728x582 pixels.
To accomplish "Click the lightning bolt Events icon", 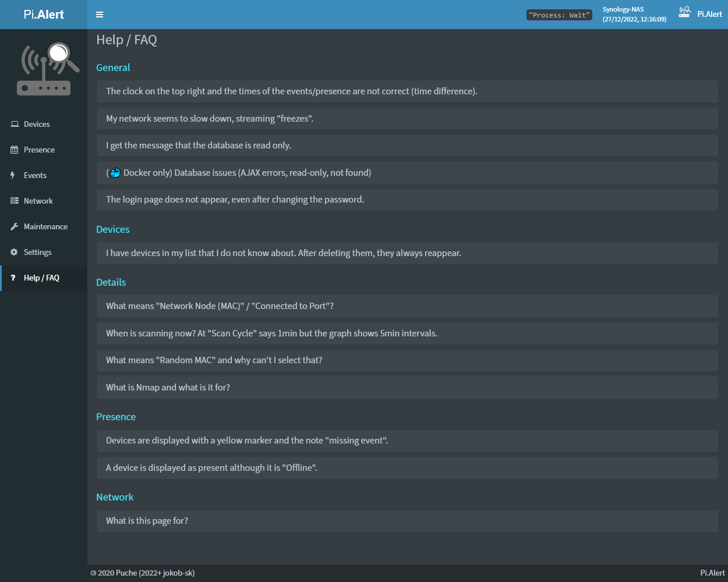I will (x=13, y=175).
